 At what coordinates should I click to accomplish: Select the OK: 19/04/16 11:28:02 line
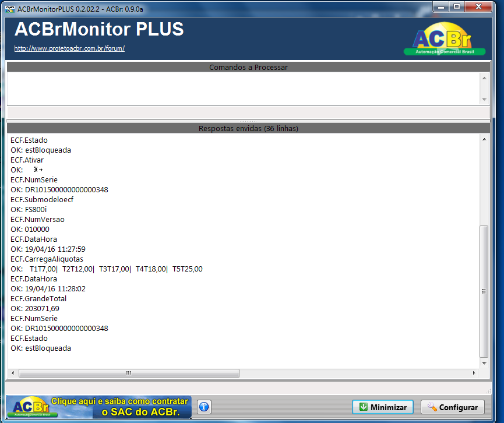(x=48, y=288)
